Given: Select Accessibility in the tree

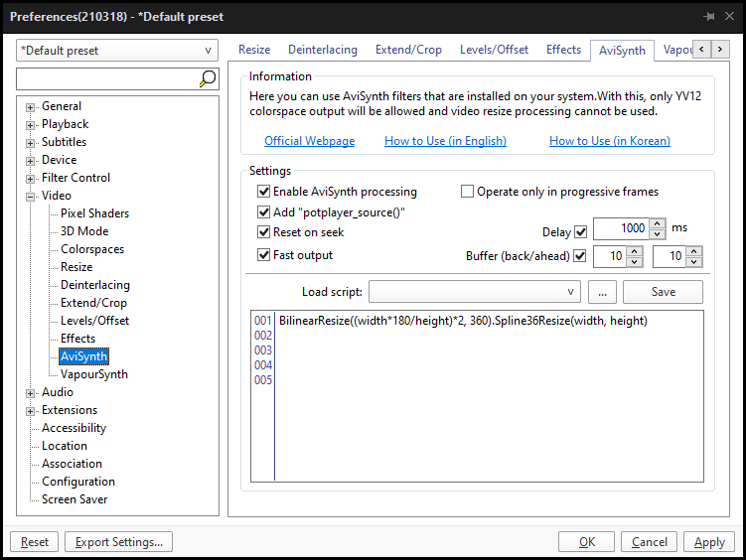Looking at the screenshot, I should (x=74, y=428).
